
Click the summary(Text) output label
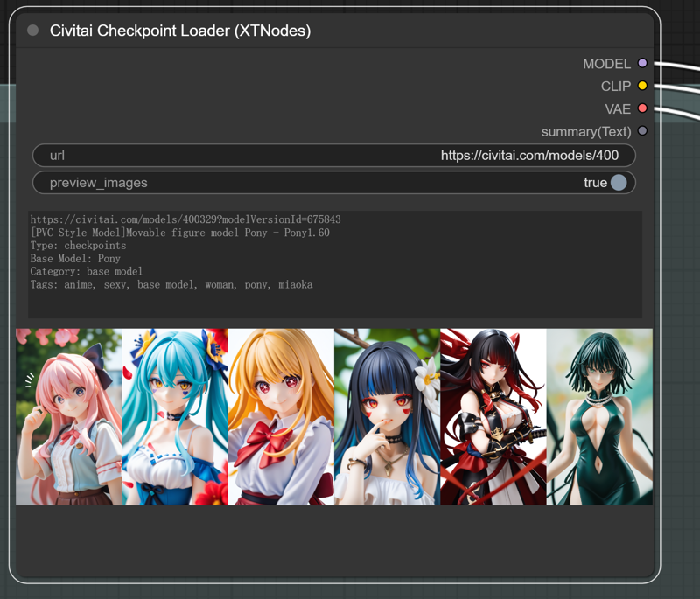586,132
